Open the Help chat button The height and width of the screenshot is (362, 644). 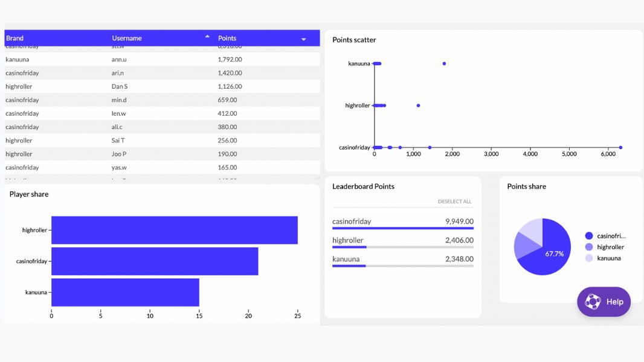coord(604,302)
